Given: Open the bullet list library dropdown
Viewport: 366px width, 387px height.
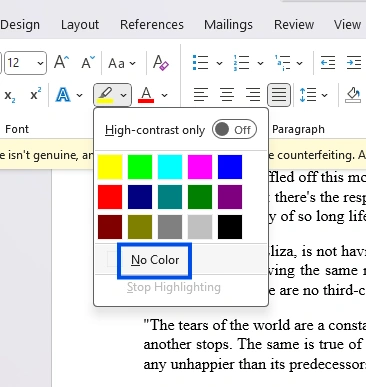Looking at the screenshot, I should pyautogui.click(x=219, y=63).
